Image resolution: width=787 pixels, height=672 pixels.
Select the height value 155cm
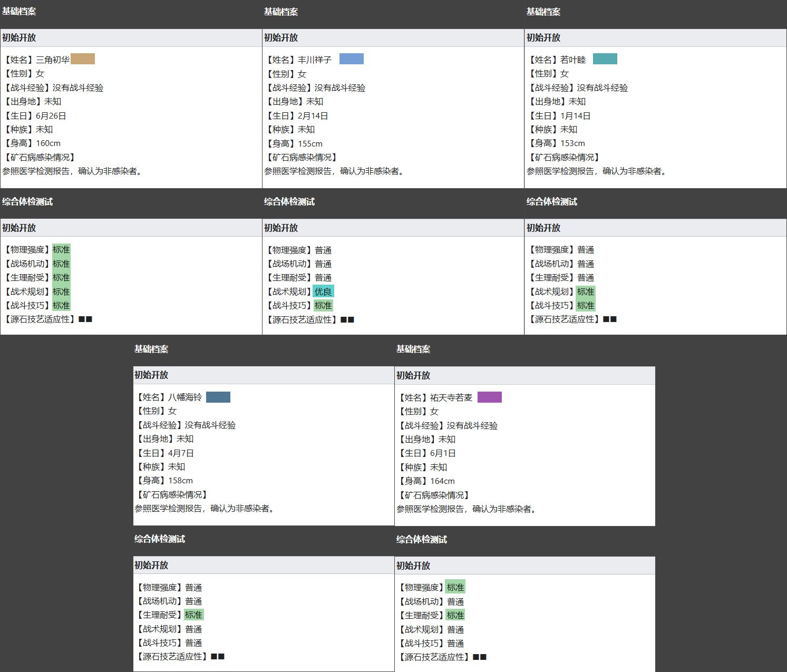310,143
